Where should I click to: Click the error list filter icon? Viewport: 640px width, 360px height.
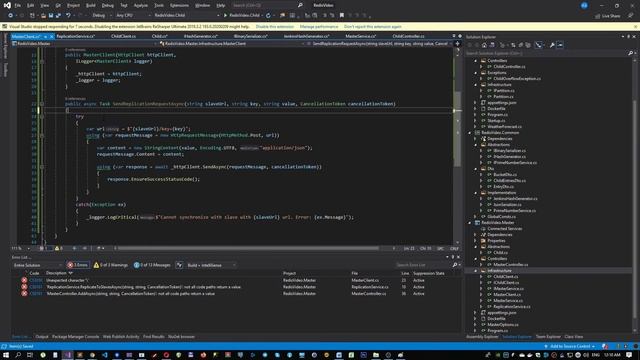pyautogui.click(x=179, y=265)
